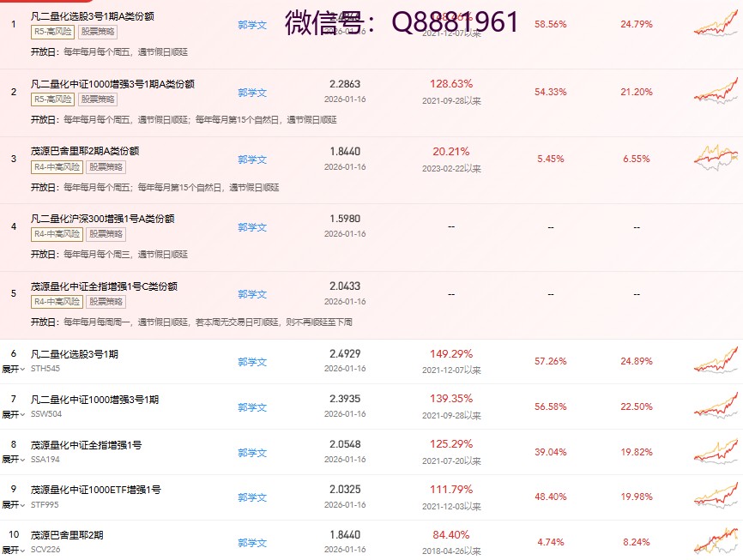The width and height of the screenshot is (743, 560).
Task: Open trend chart for 凡二量化选股3号1期A类份额
Action: (x=716, y=24)
